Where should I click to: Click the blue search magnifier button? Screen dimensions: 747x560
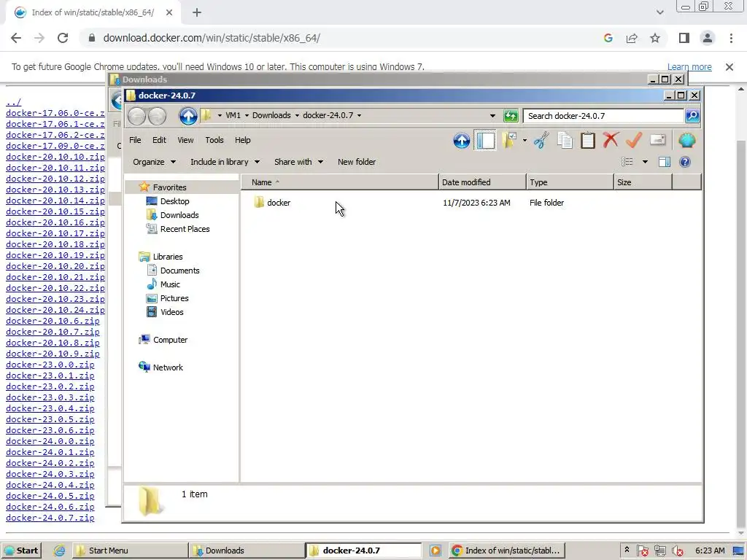pos(692,116)
